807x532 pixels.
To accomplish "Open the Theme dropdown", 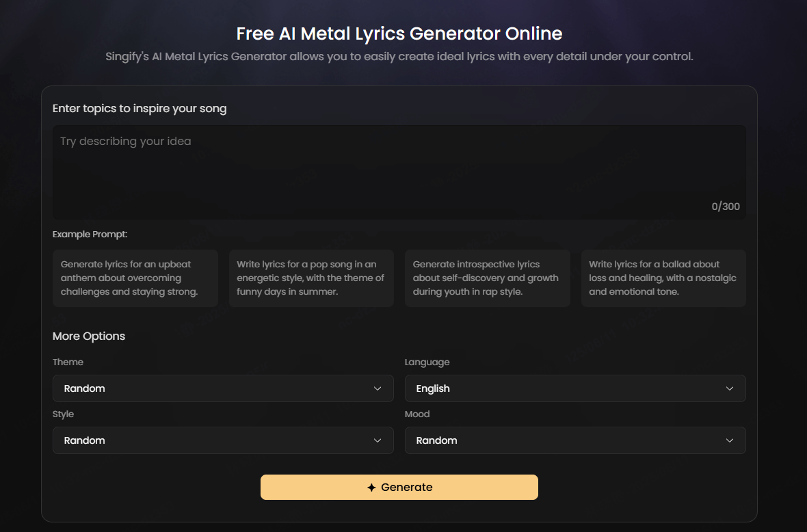I will 223,388.
